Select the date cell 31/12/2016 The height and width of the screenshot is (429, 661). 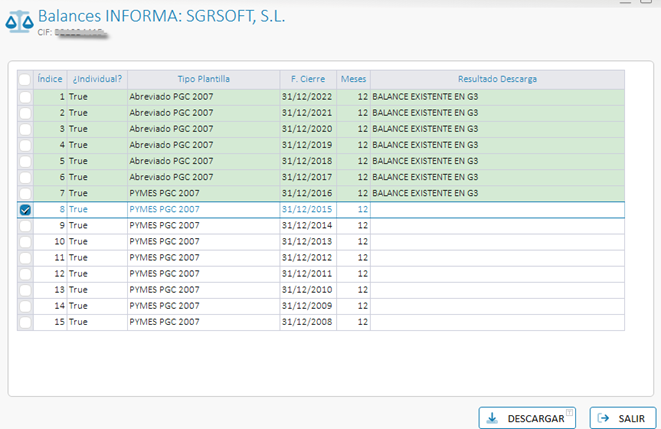click(x=307, y=193)
